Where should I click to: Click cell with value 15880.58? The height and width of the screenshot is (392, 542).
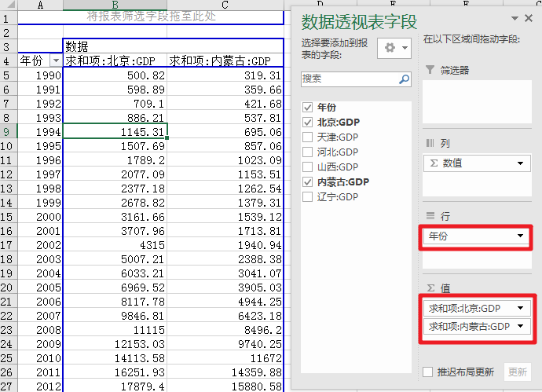[x=225, y=387]
